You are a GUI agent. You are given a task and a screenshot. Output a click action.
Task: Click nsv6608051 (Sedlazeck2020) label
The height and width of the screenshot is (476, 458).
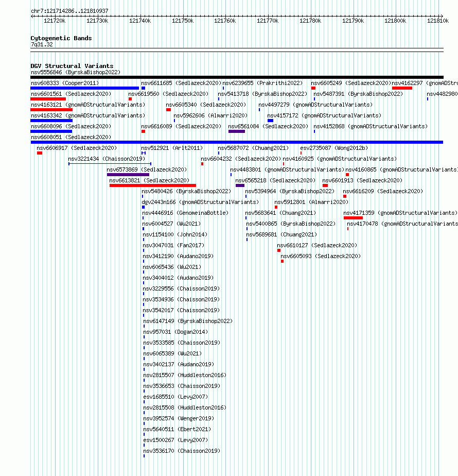71,137
